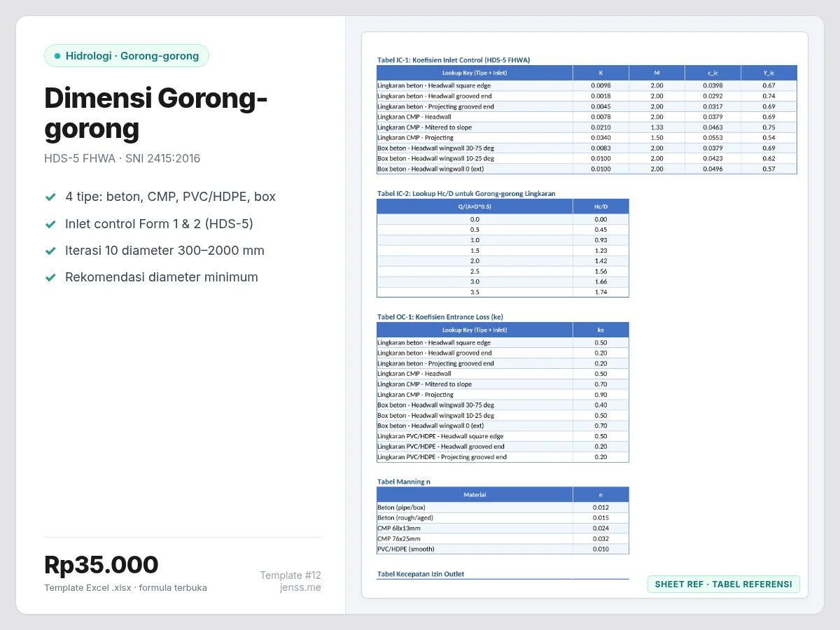Click 'Tabel IC-2: Lookup Hc/D' heading

(x=466, y=193)
